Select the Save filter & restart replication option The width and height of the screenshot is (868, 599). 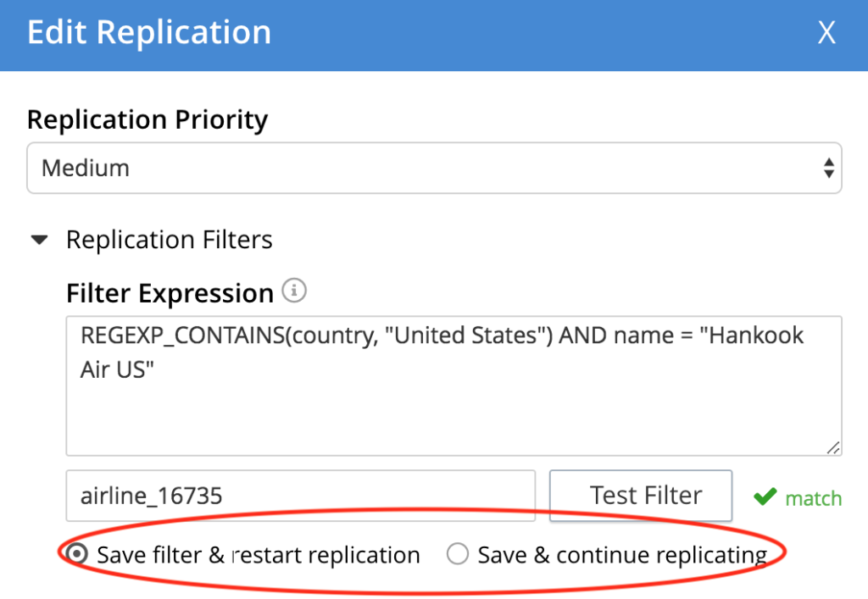pyautogui.click(x=78, y=554)
